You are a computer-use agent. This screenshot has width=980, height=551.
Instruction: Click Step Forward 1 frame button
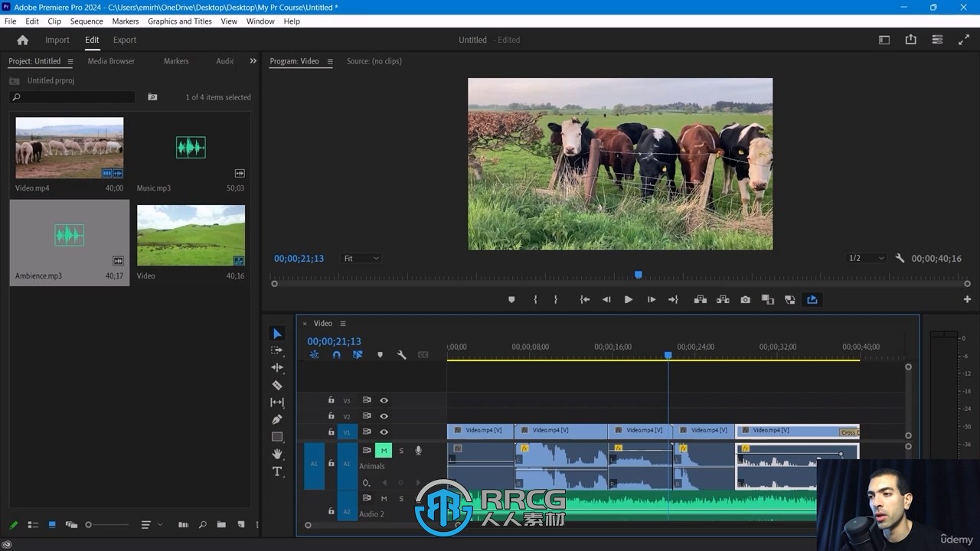652,299
